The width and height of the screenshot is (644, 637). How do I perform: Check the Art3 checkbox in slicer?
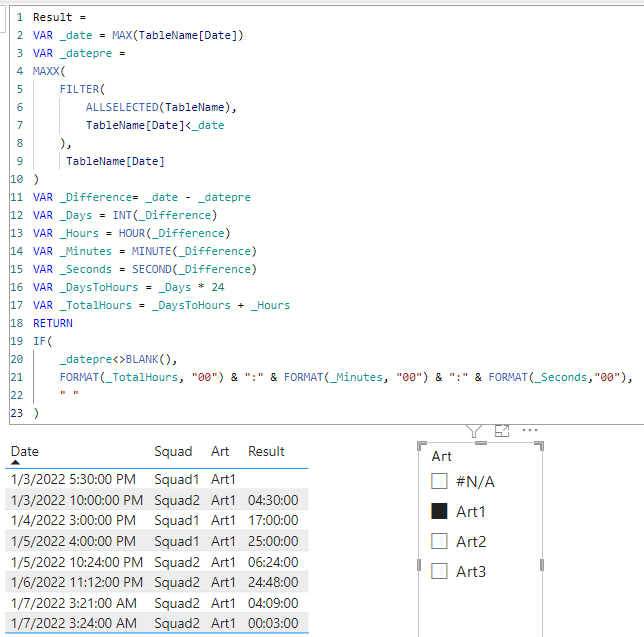point(439,571)
